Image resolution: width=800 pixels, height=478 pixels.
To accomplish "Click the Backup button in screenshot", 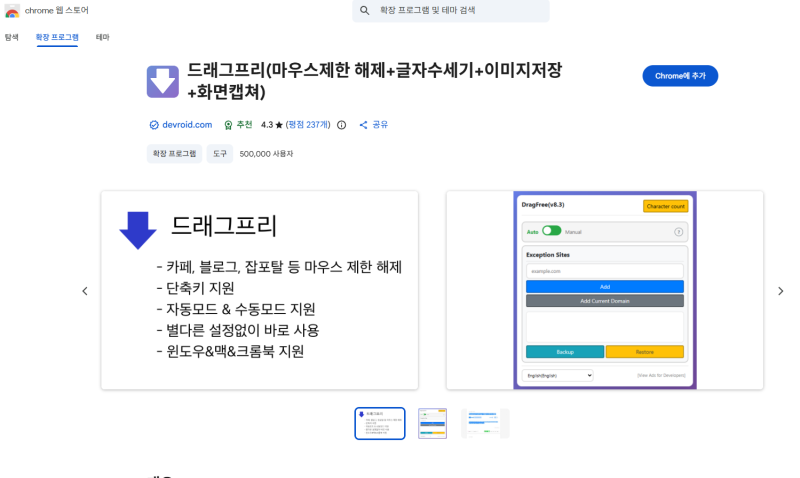I will click(565, 352).
